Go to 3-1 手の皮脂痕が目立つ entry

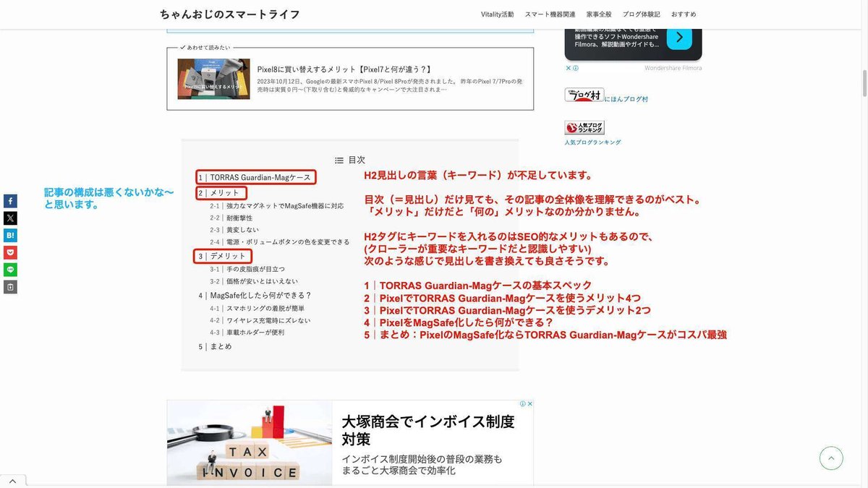(247, 269)
